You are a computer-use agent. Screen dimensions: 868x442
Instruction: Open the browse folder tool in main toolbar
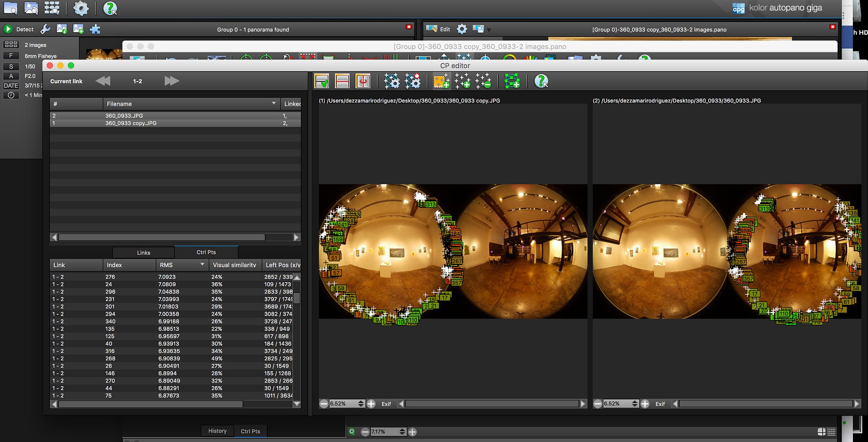10,8
